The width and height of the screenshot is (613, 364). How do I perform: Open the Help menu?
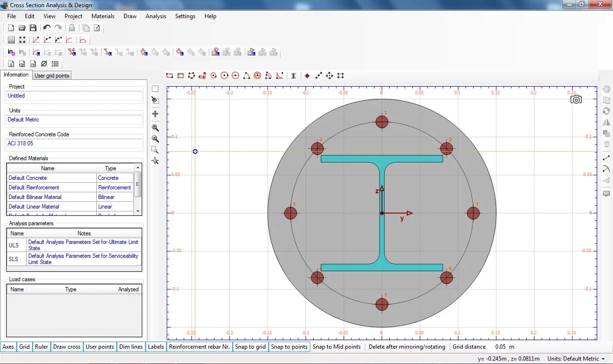[x=210, y=16]
